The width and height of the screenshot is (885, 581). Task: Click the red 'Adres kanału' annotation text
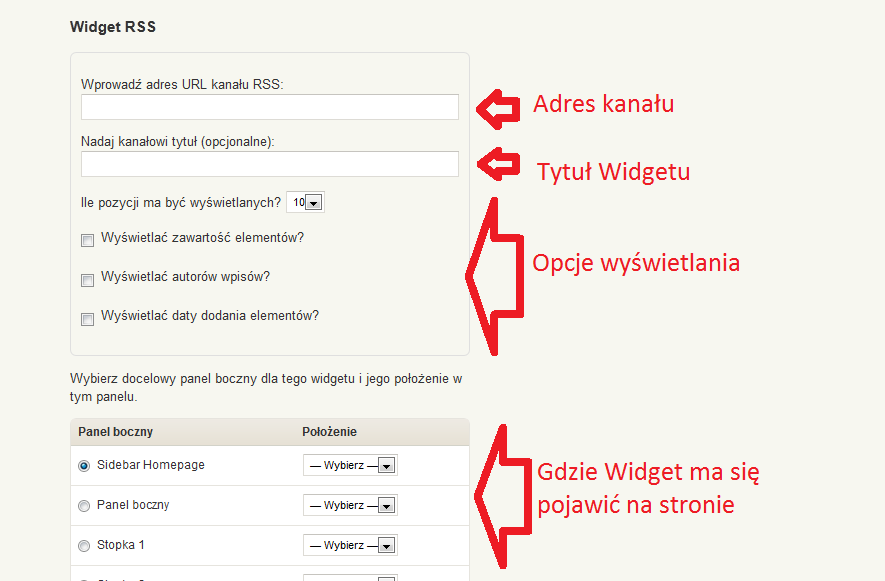click(603, 104)
